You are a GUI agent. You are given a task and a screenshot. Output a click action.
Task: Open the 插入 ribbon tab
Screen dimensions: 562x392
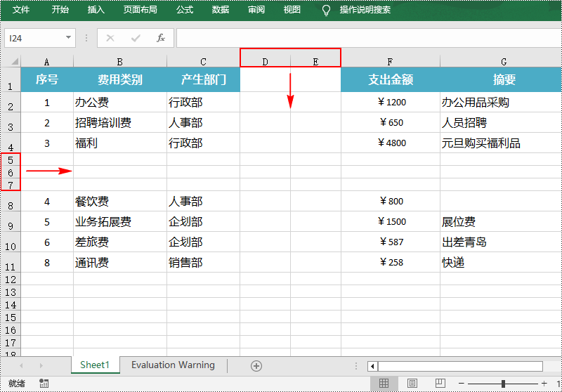coord(96,10)
